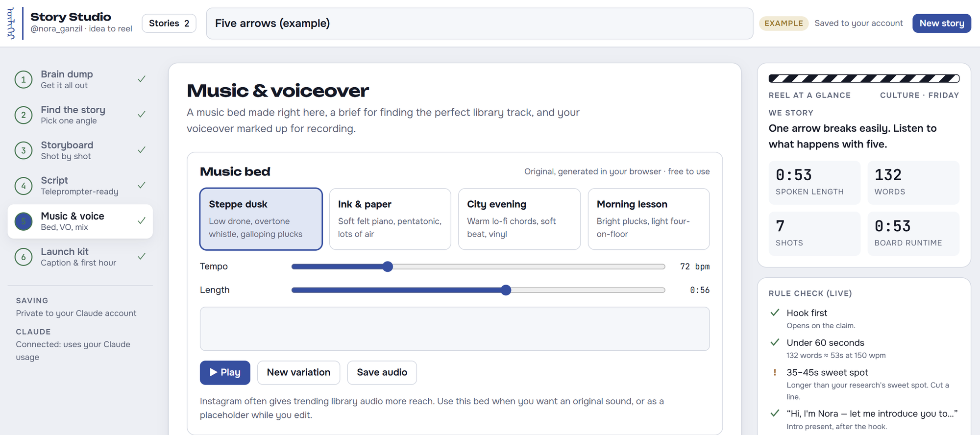Viewport: 980px width, 435px height.
Task: Select the Morning lesson music bed
Action: pyautogui.click(x=649, y=219)
